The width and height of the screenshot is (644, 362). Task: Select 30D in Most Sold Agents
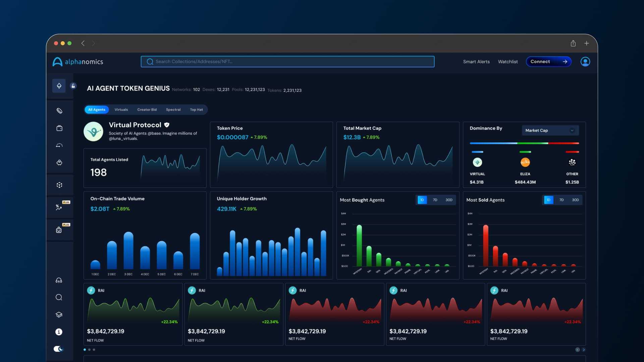pos(575,200)
